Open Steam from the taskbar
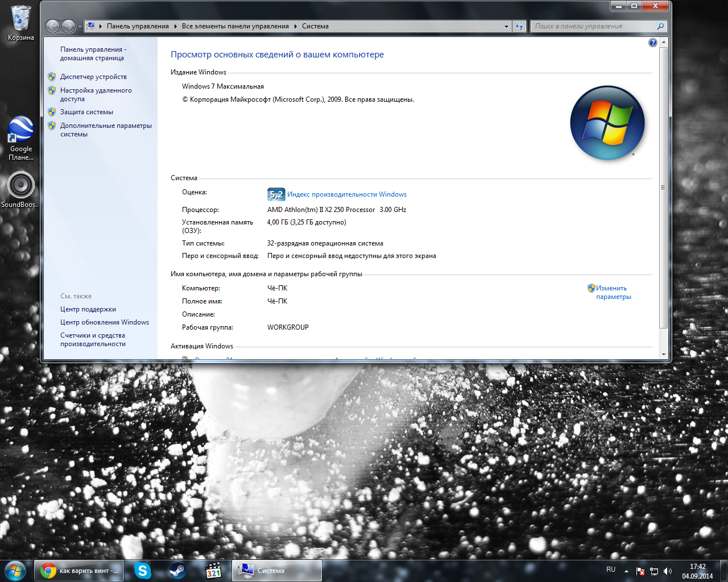This screenshot has height=582, width=728. [177, 571]
